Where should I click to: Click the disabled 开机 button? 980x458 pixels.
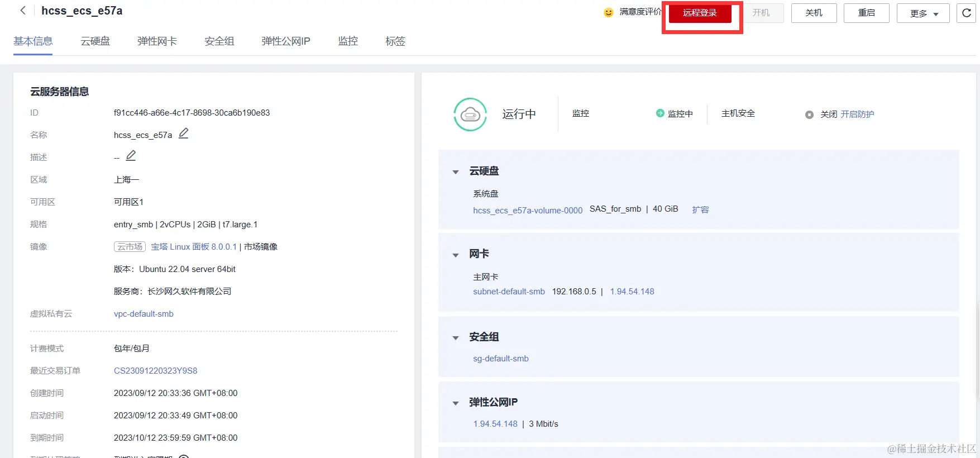[x=761, y=13]
